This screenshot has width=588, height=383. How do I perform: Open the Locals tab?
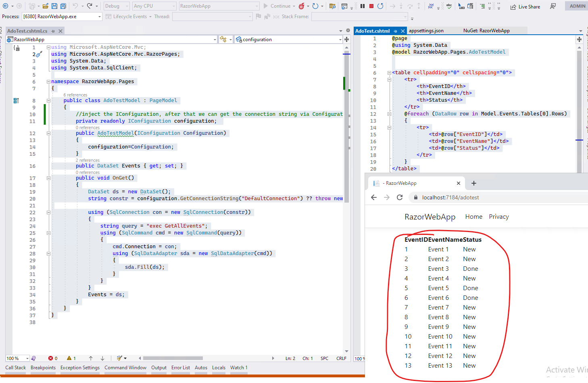[219, 368]
